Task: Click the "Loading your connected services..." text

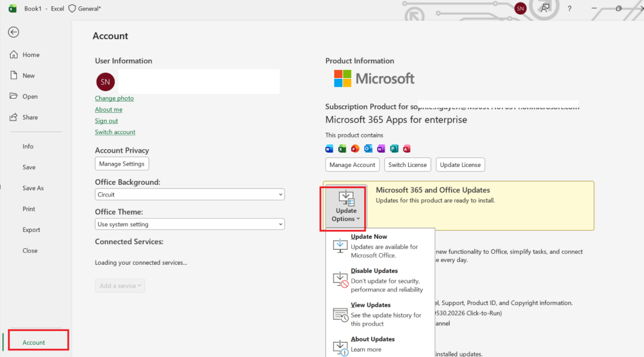Action: tap(141, 263)
